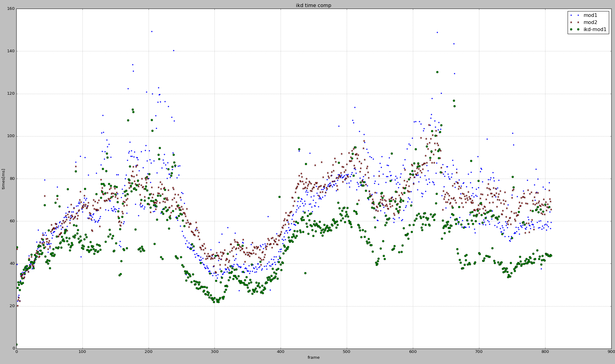The height and width of the screenshot is (364, 615).
Task: Click the x-axis label frame
Action: pyautogui.click(x=313, y=358)
